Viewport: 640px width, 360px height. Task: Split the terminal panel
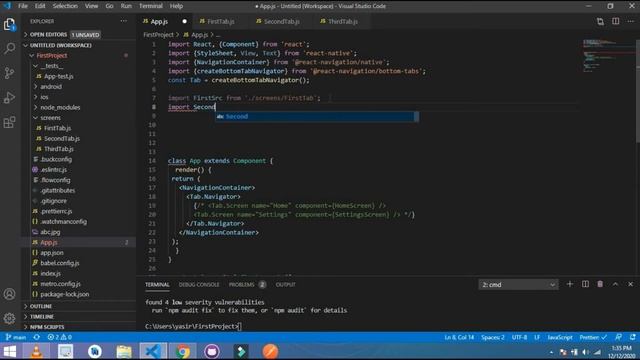(x=585, y=284)
